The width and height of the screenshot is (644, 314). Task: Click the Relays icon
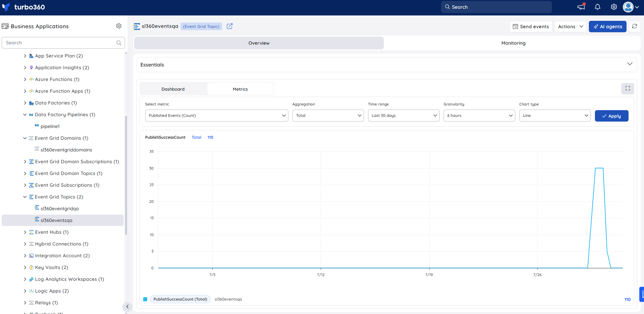point(31,303)
